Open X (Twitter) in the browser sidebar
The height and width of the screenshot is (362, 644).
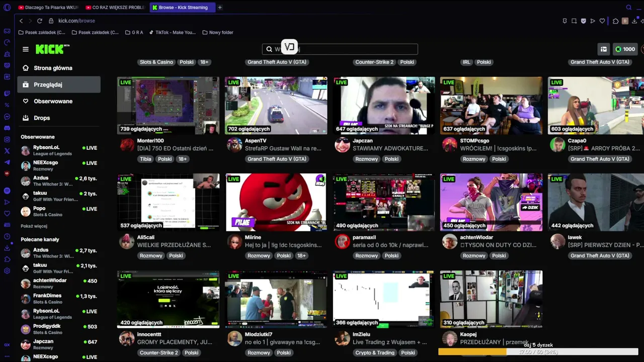[7, 151]
